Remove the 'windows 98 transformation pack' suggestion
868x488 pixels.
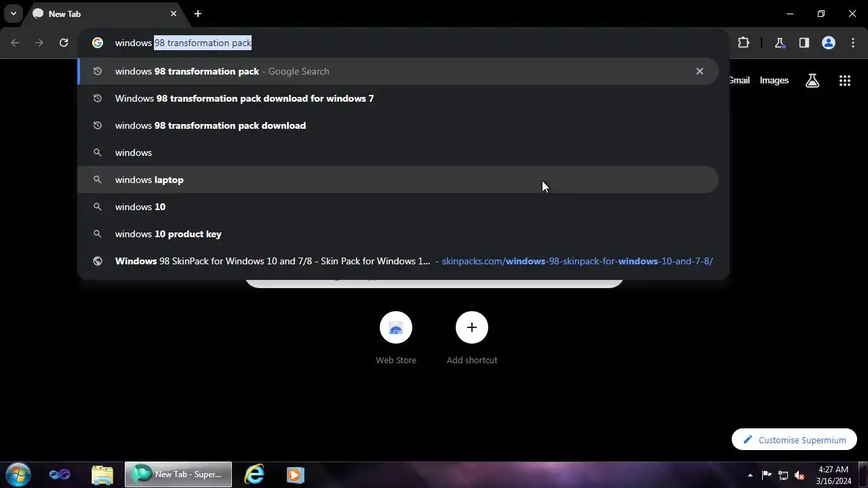[700, 71]
